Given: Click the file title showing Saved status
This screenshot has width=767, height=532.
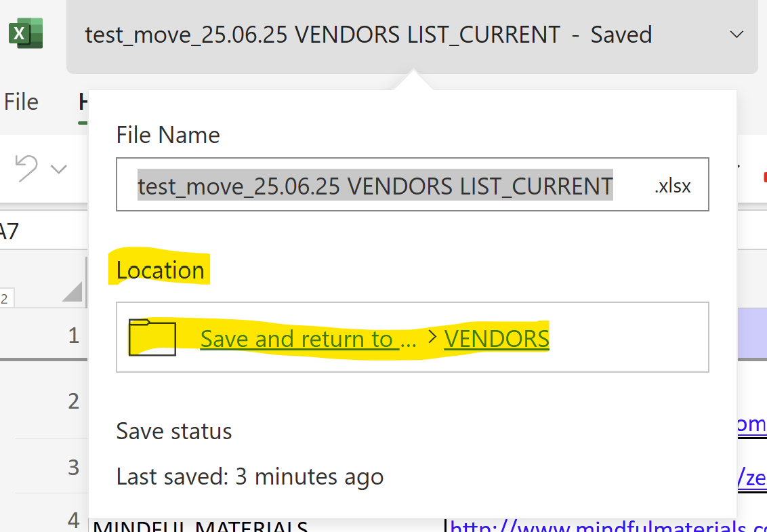Looking at the screenshot, I should coord(368,35).
